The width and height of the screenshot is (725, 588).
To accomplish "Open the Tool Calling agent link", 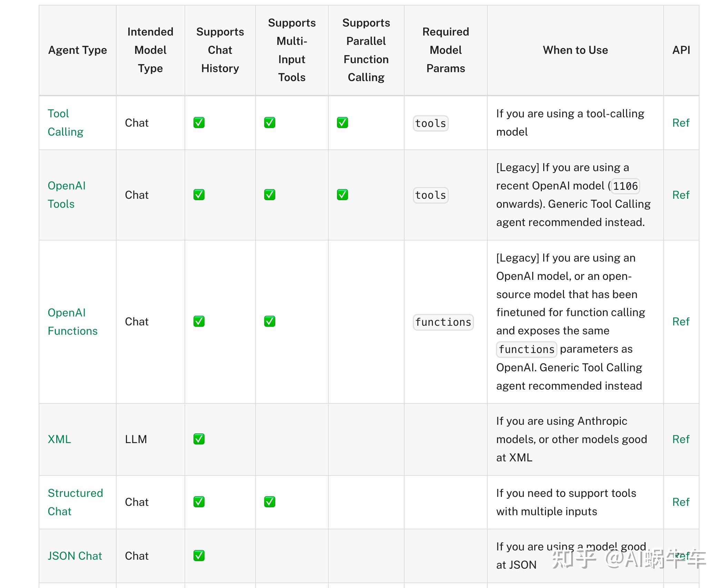I will [65, 122].
